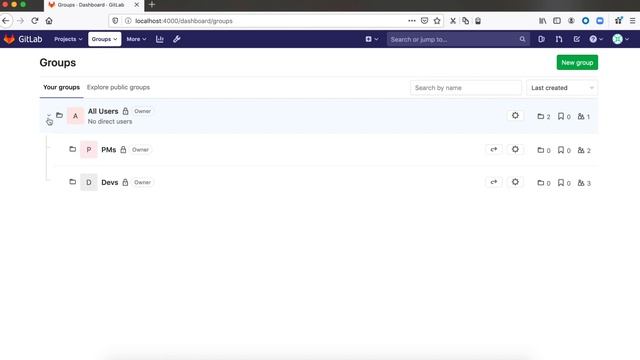Viewport: 640px width, 360px height.
Task: Click the Owner badge on All Users
Action: [142, 111]
